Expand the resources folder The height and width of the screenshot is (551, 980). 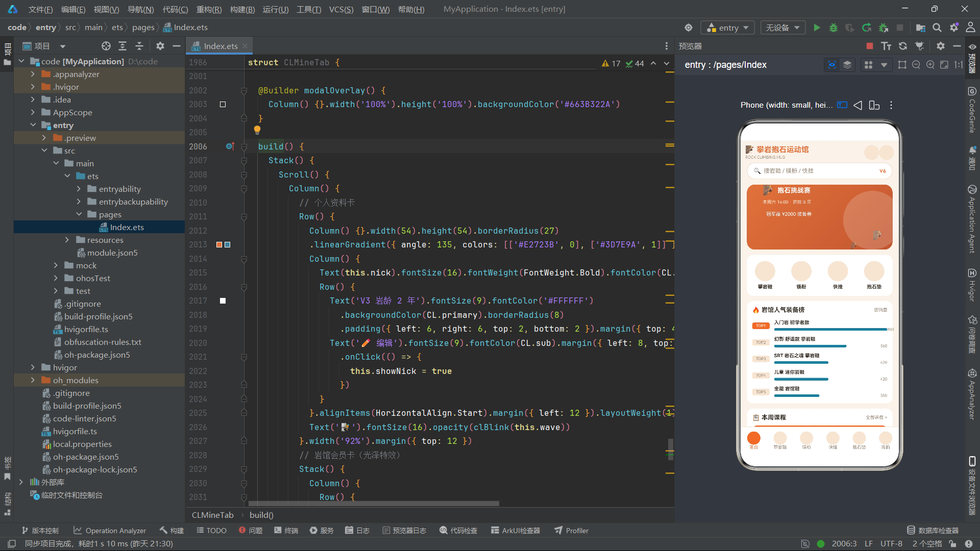67,240
